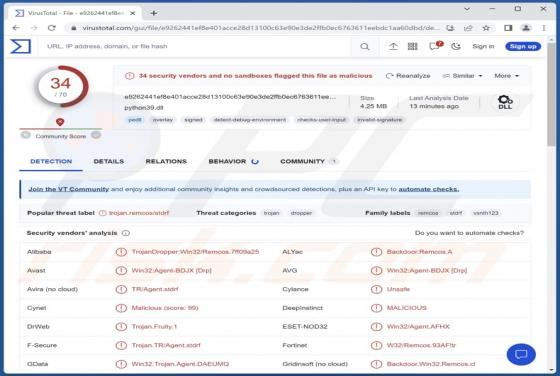Click the Reanalyze button
This screenshot has width=560, height=376.
click(408, 76)
